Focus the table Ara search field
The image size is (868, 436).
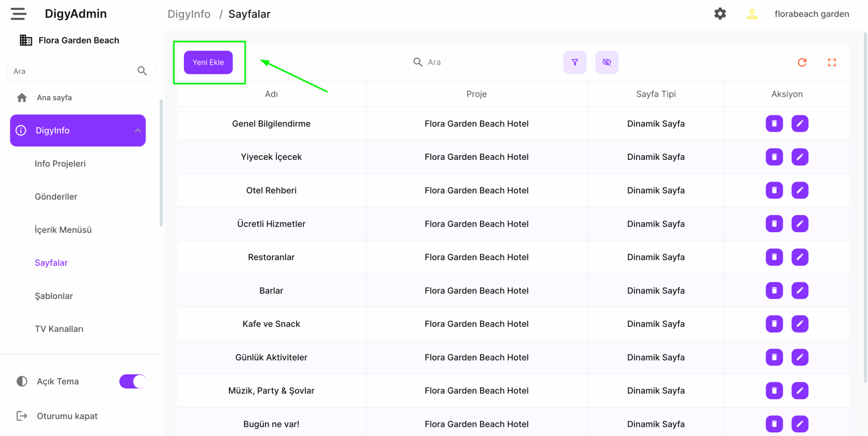(480, 62)
